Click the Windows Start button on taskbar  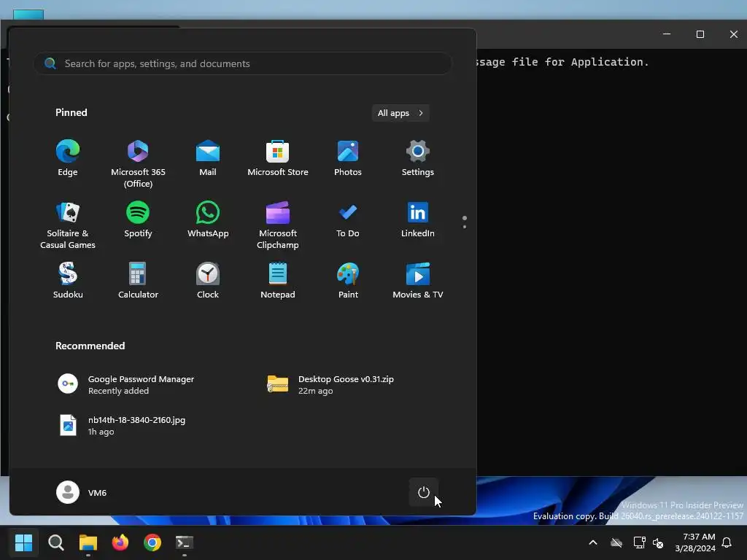click(23, 542)
